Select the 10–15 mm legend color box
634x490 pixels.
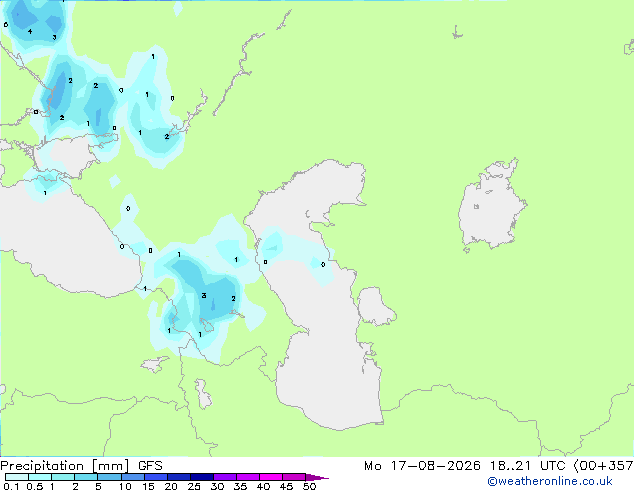tap(132, 477)
